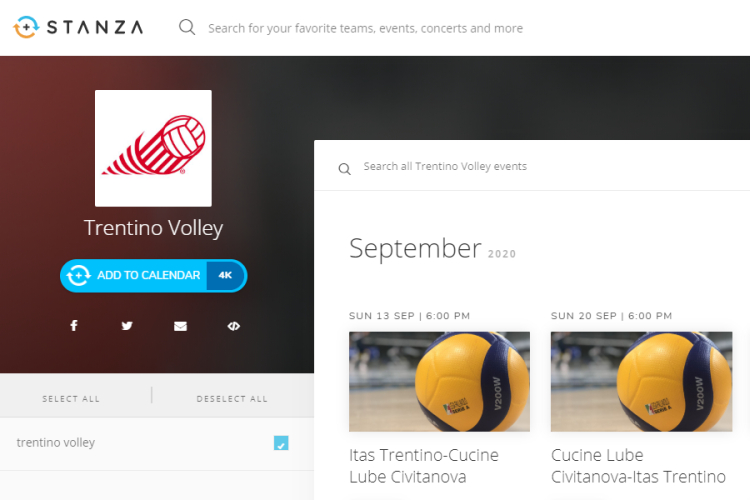This screenshot has width=750, height=500.
Task: Click the Stanza logo icon
Action: point(26,27)
